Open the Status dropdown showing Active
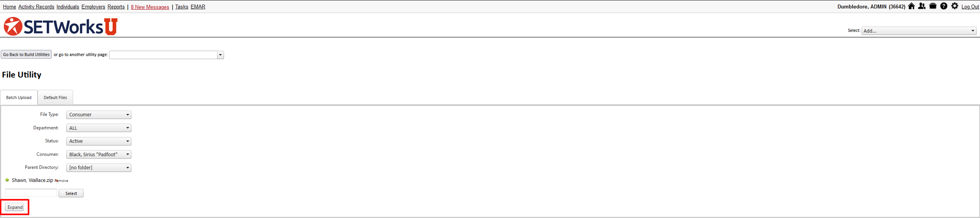 click(99, 141)
